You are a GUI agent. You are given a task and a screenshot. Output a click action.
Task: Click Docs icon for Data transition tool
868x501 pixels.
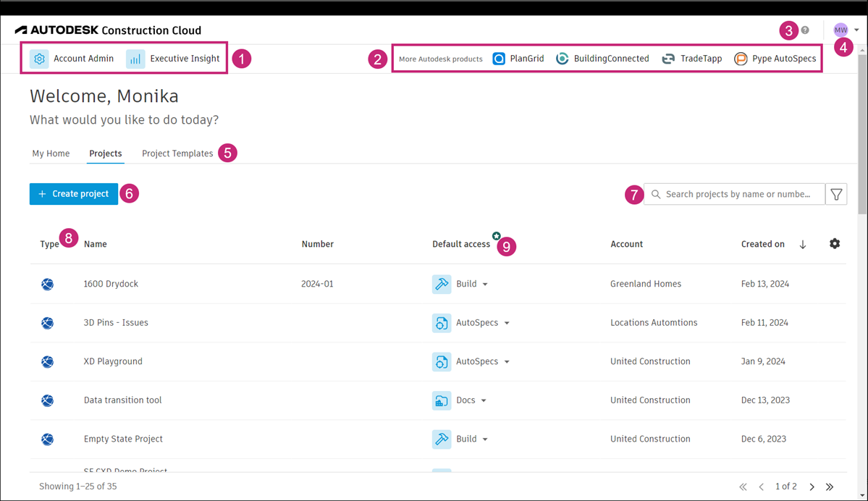click(442, 400)
